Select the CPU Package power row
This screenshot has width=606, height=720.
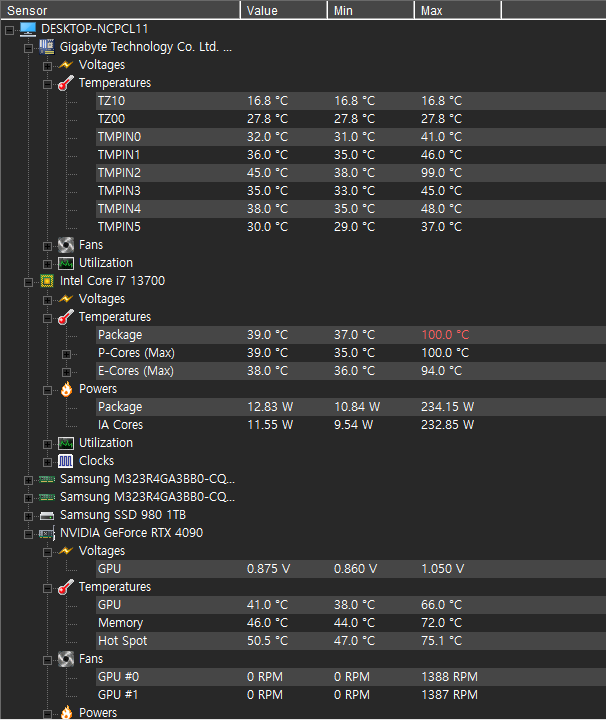coord(351,407)
